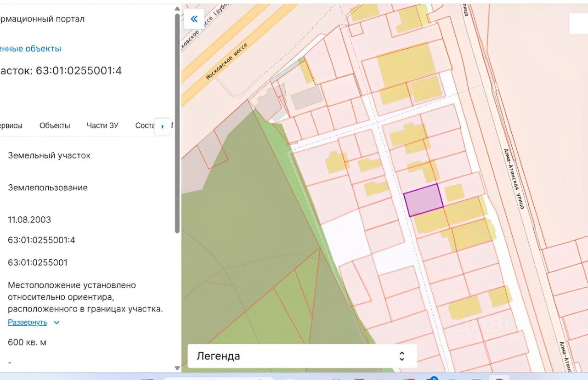Click the Московское шоссе road label
588x380 pixels.
[226, 62]
